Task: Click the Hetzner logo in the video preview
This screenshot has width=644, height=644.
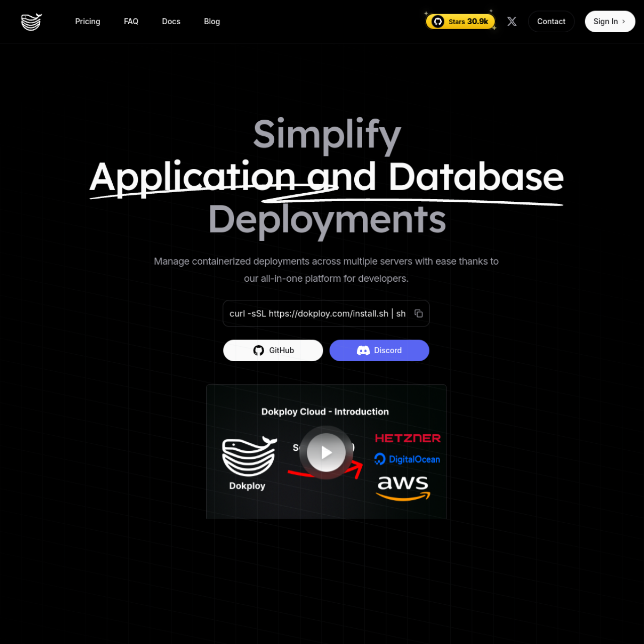Action: pos(407,438)
